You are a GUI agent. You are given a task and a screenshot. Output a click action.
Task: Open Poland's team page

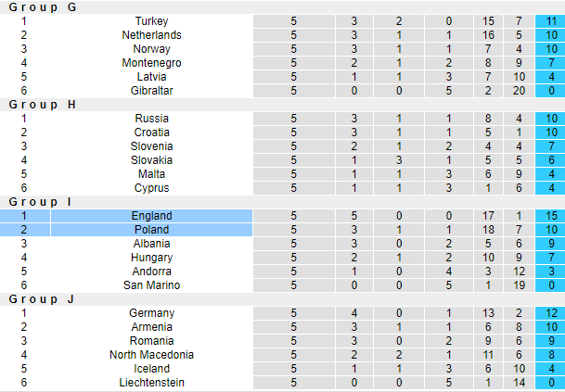(151, 229)
